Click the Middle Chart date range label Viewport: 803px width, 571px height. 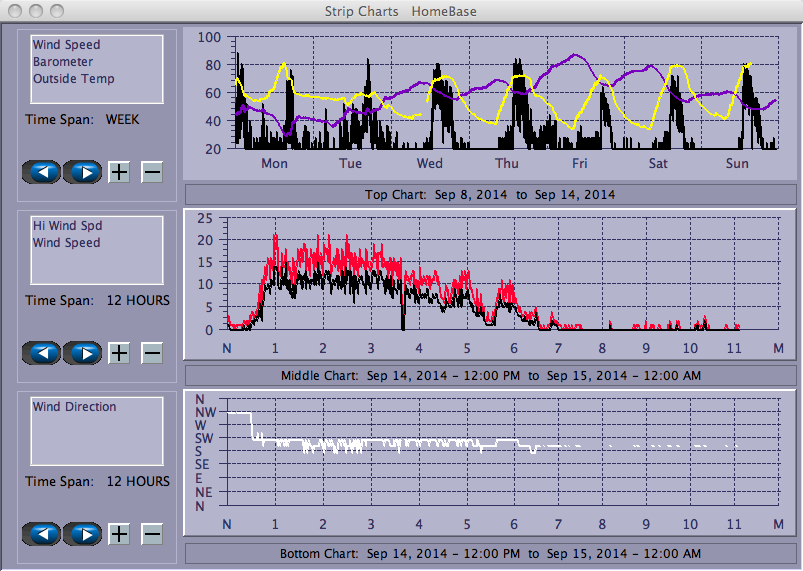click(489, 375)
